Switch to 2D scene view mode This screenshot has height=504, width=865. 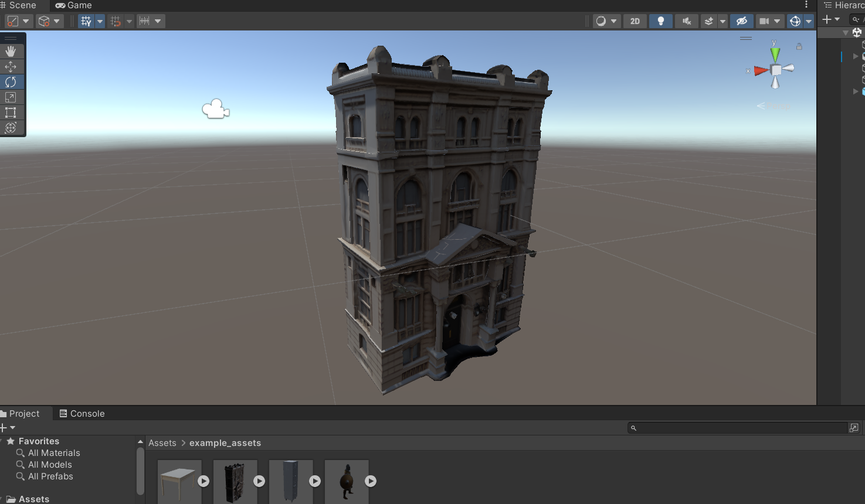point(635,21)
